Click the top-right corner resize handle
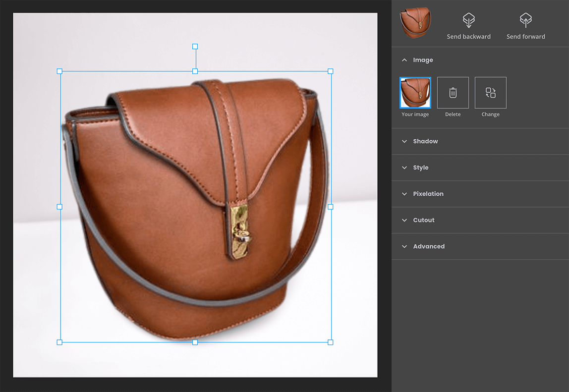The width and height of the screenshot is (569, 392). [331, 71]
